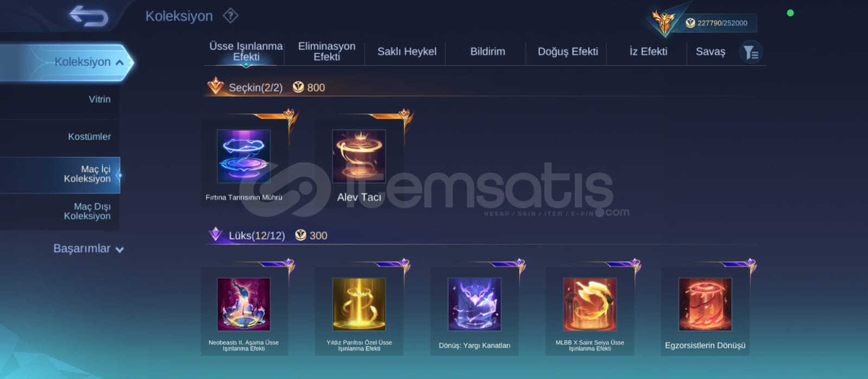The width and height of the screenshot is (868, 379).
Task: Select the Alev Tacı effect icon
Action: click(359, 156)
